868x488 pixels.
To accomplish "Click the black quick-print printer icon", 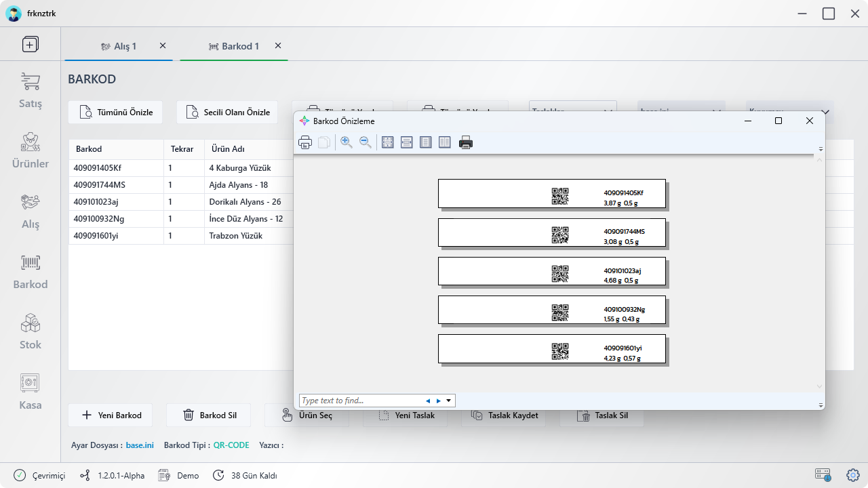I will [466, 142].
